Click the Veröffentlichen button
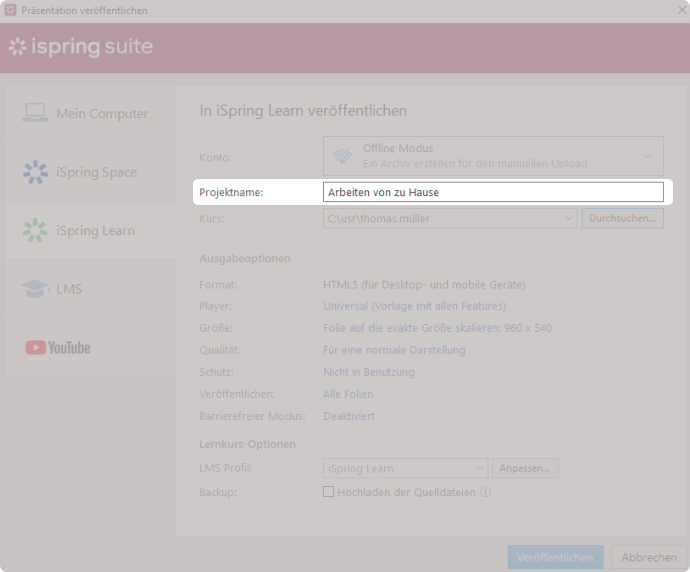The height and width of the screenshot is (572, 690). pyautogui.click(x=555, y=557)
